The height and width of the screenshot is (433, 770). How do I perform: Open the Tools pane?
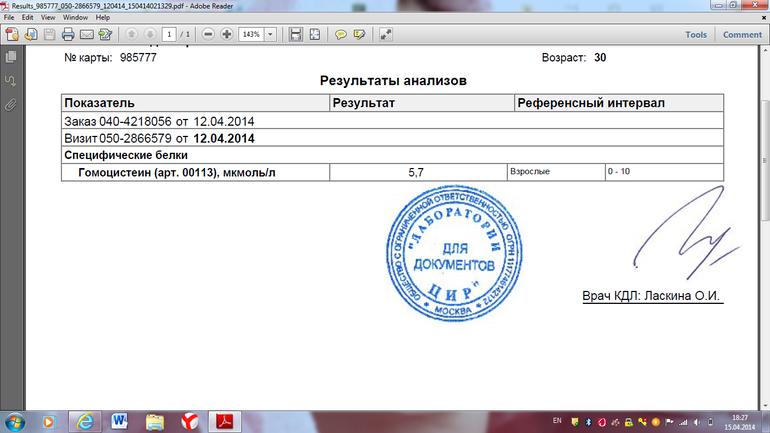[x=695, y=34]
